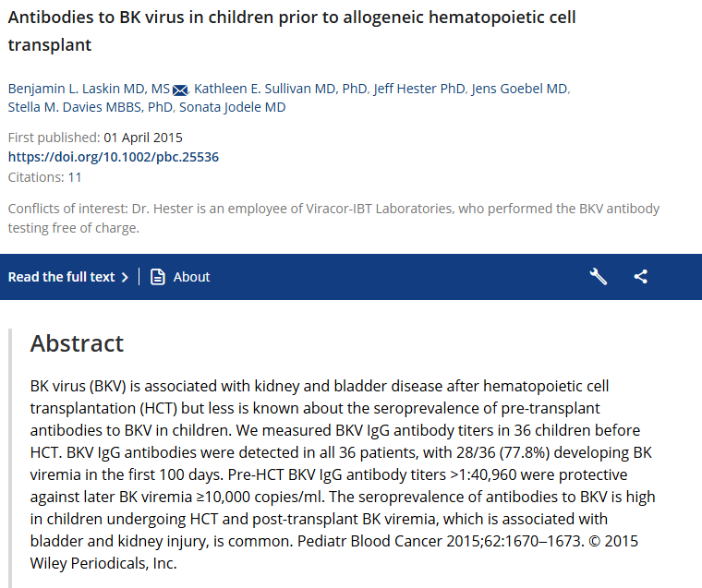Click inside the abstract paragraph text
Image resolution: width=702 pixels, height=588 pixels.
pos(342,474)
